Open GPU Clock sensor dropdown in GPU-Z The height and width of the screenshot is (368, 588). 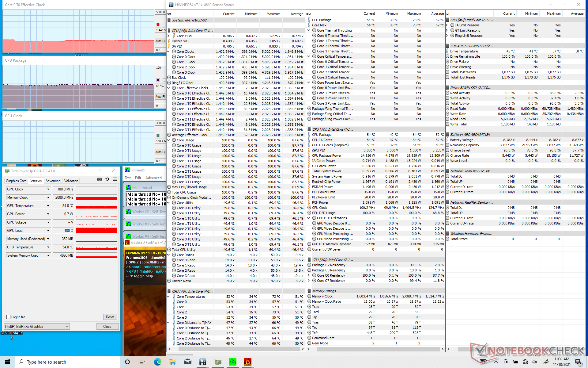click(48, 189)
